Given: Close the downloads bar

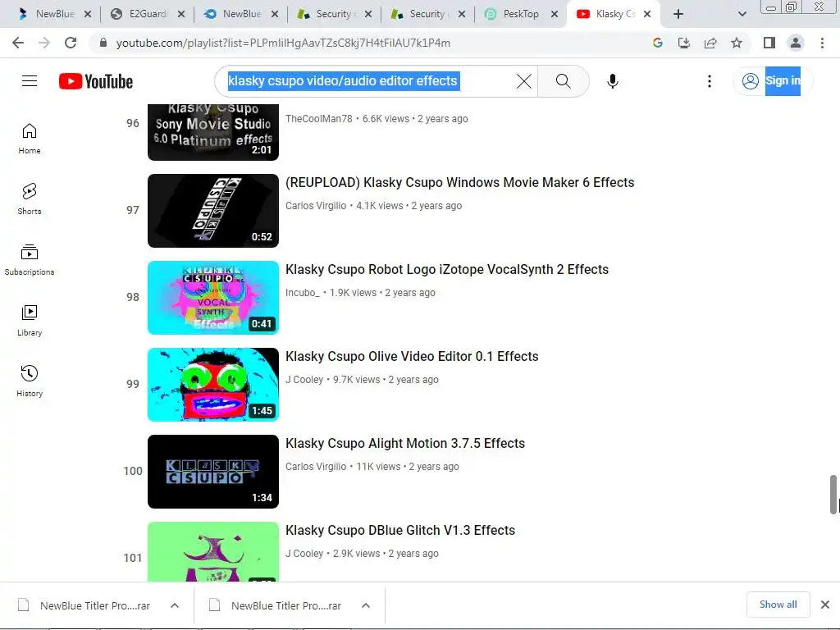Looking at the screenshot, I should pyautogui.click(x=825, y=605).
